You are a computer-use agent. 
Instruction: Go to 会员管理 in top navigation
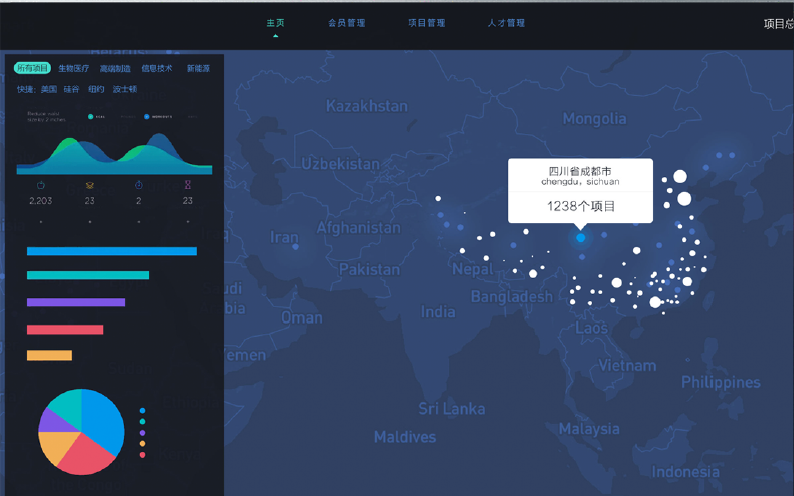[346, 23]
